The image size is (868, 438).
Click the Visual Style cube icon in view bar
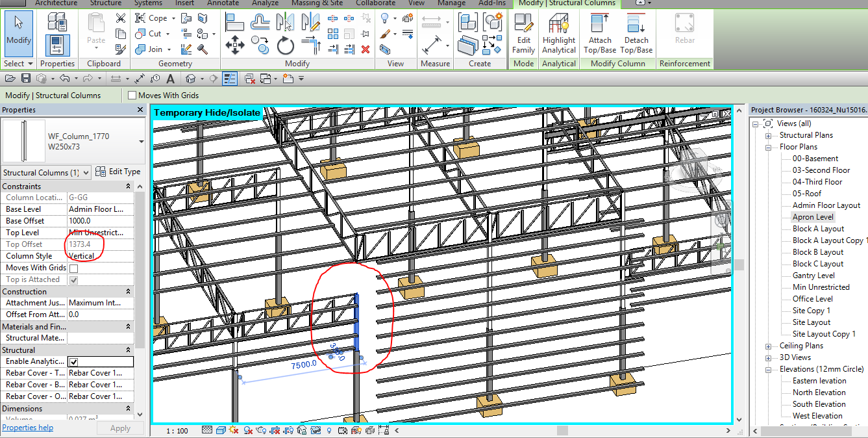(x=221, y=430)
